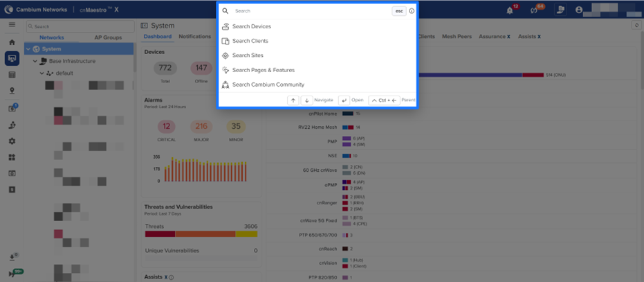Open Search Pages & Features

263,70
